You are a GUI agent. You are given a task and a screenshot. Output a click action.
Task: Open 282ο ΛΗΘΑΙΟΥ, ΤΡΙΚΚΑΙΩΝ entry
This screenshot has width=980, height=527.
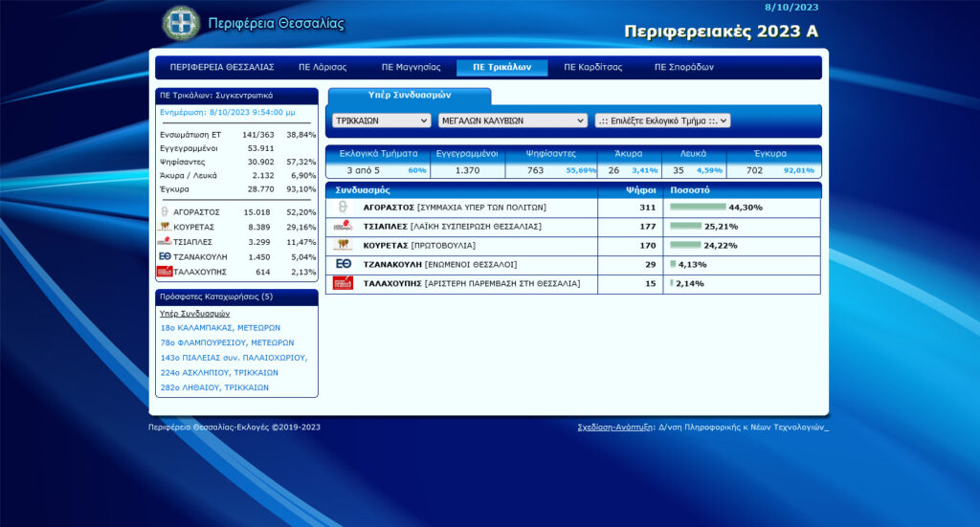pyautogui.click(x=214, y=387)
